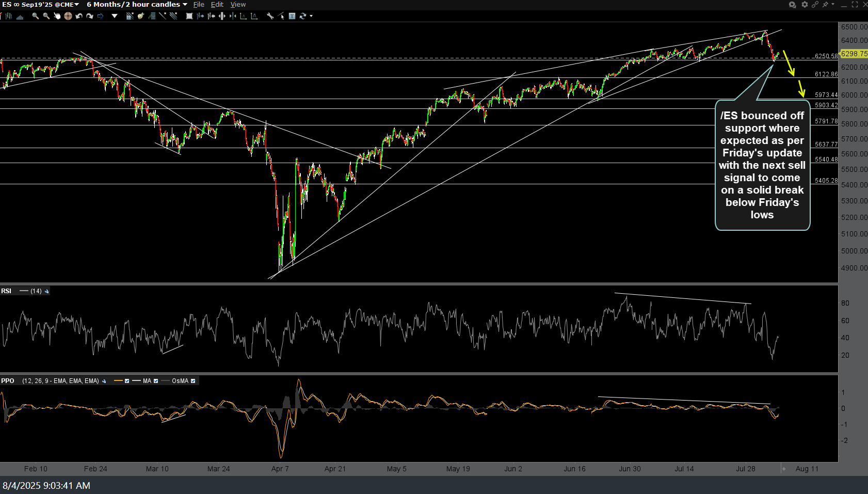Click the text annotation T tool
This screenshot has height=494, width=868.
(x=292, y=16)
